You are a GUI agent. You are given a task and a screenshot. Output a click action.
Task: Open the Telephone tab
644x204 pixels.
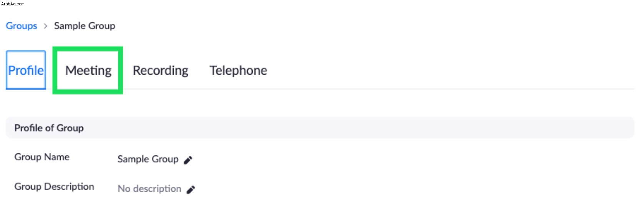coord(238,71)
